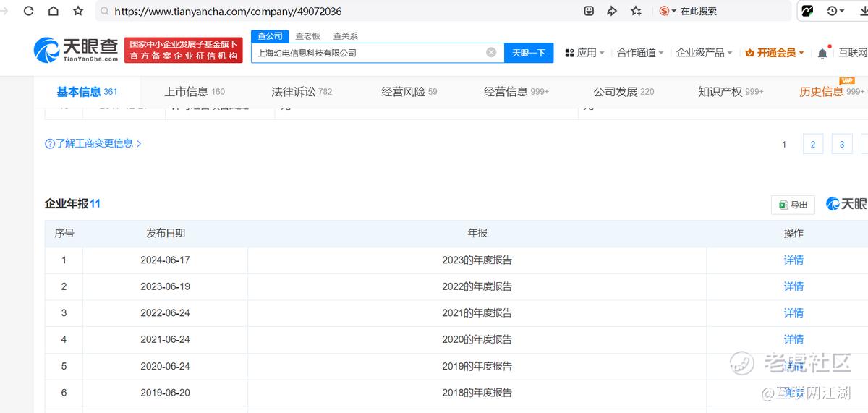Click the crown icon of 开通会员
868x413 pixels.
click(x=749, y=53)
